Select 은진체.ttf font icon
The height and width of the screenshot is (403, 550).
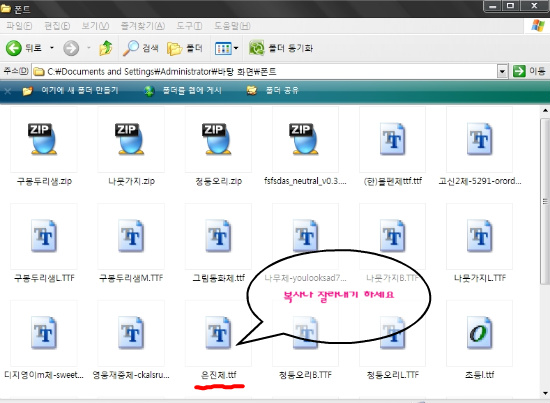pos(218,333)
